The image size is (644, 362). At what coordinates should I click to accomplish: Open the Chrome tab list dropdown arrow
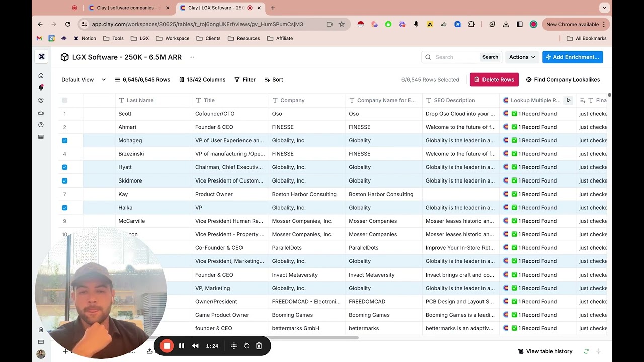coord(604,8)
